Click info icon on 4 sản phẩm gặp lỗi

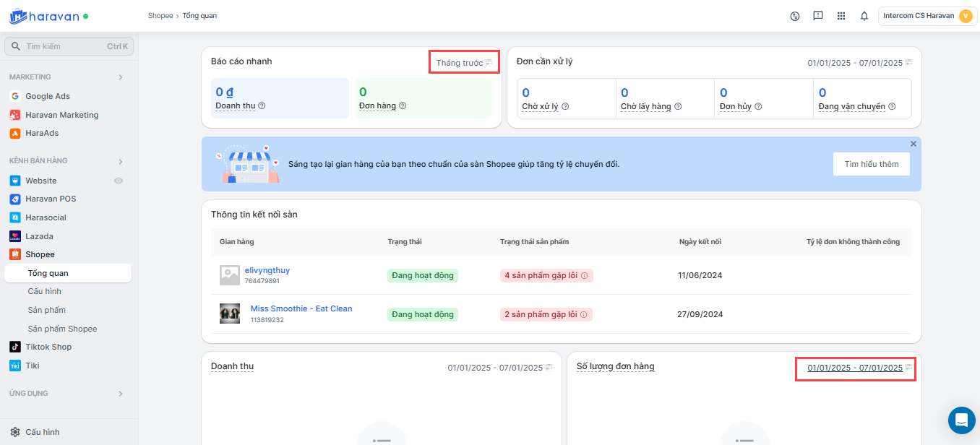(584, 275)
